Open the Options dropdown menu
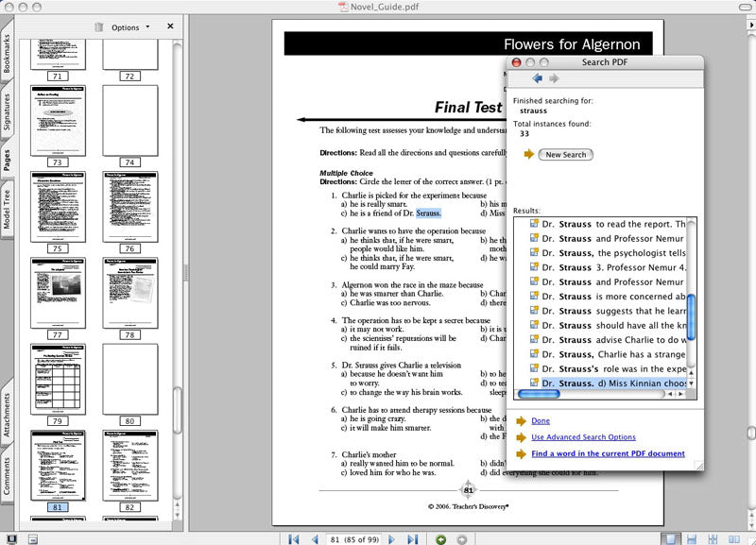Viewport: 756px width, 545px height. click(130, 27)
